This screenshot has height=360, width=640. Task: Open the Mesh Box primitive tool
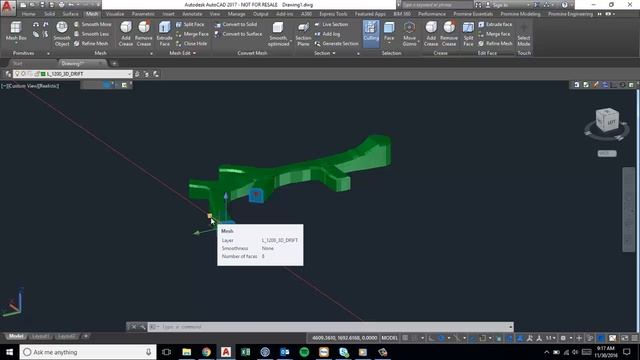click(16, 32)
